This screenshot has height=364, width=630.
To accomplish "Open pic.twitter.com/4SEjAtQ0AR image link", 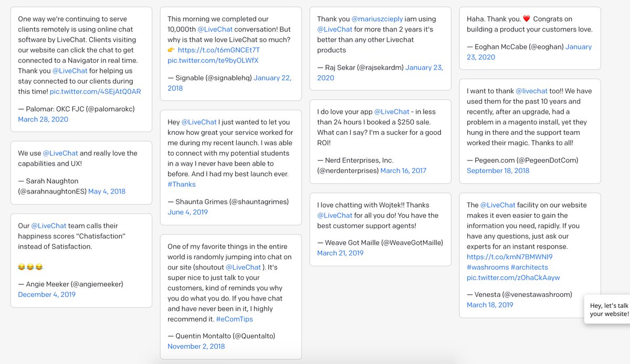I will point(96,91).
